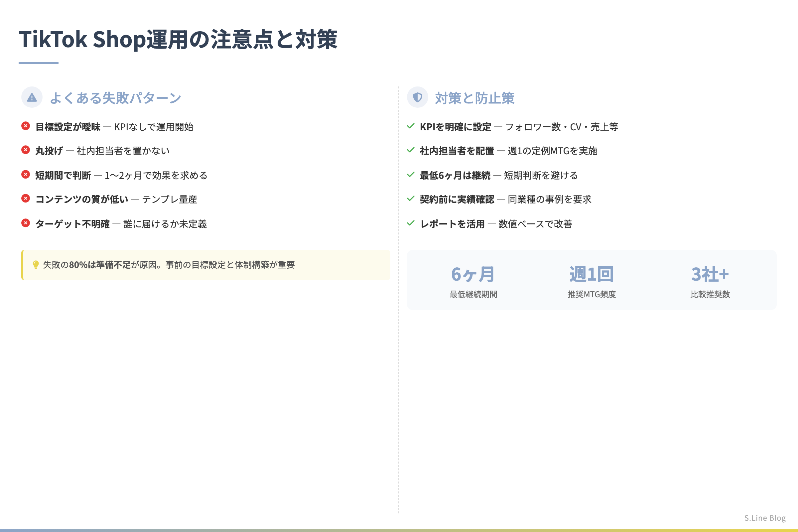Screen dimensions: 798x532
Task: Click the text コンテンツの質が低い — テンプレ量産
Action: (116, 199)
